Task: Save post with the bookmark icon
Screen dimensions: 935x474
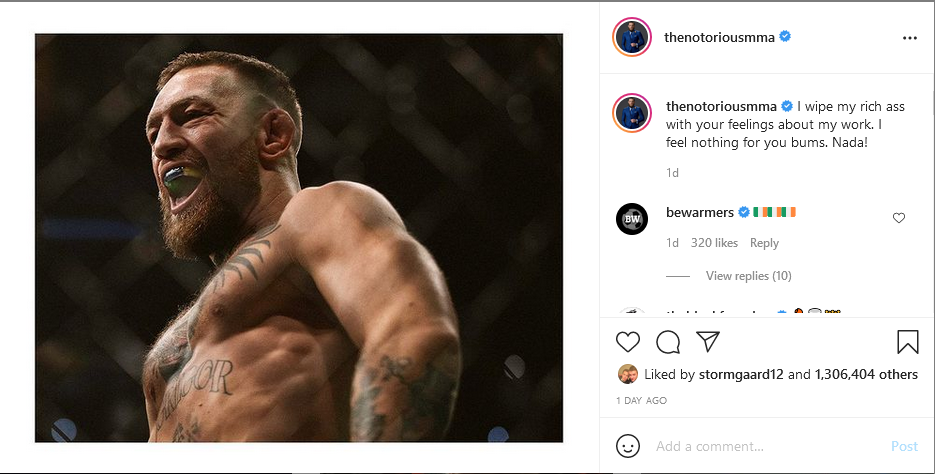Action: tap(908, 342)
